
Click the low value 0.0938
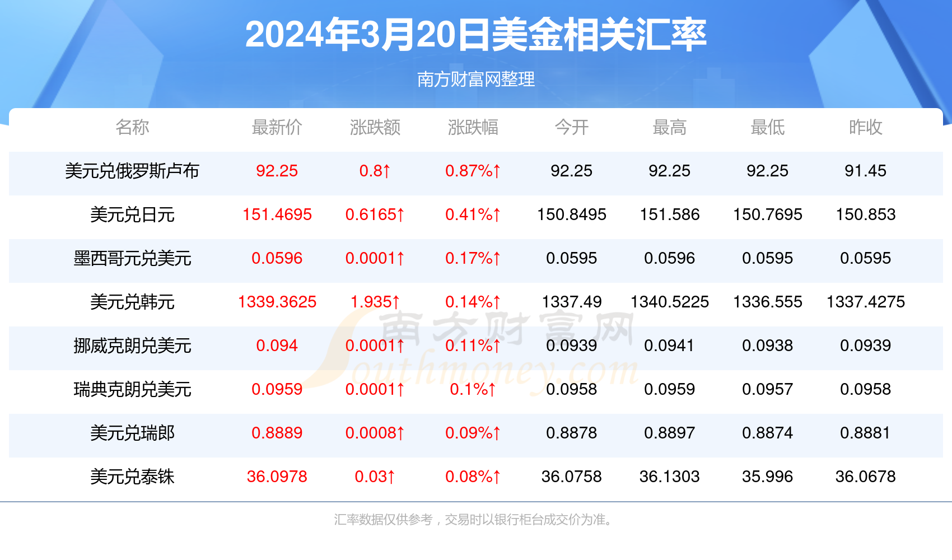767,346
